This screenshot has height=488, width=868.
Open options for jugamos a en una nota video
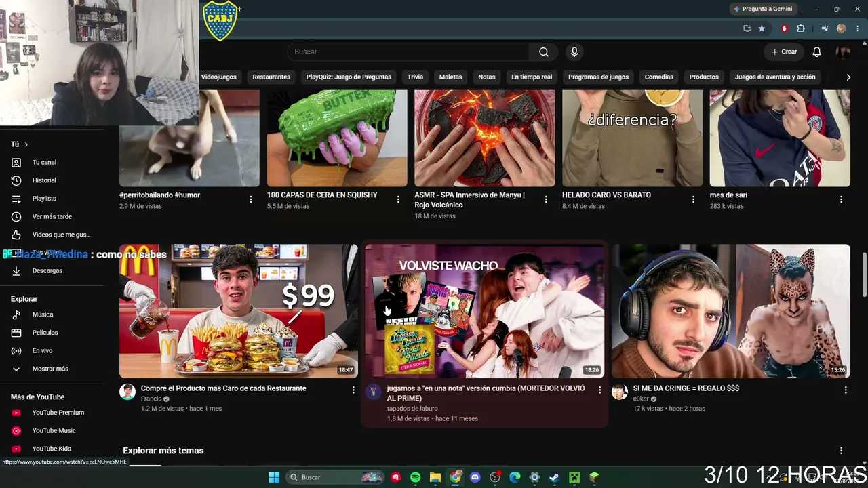(x=599, y=390)
